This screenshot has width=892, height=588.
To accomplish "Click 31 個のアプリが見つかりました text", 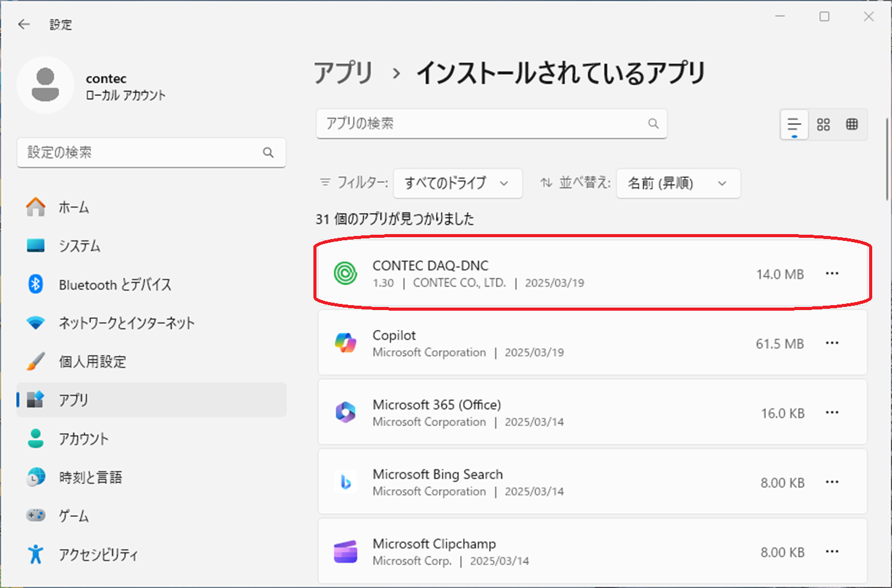I will click(x=394, y=219).
